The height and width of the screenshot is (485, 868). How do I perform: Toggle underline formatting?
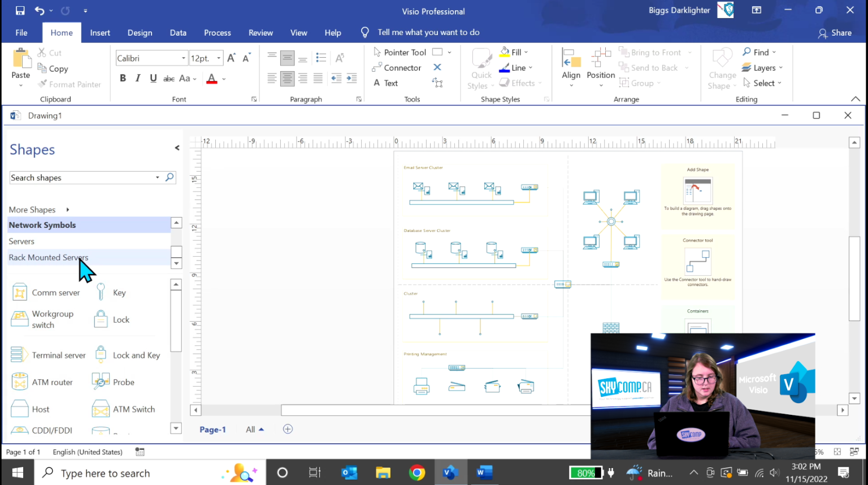click(x=153, y=78)
